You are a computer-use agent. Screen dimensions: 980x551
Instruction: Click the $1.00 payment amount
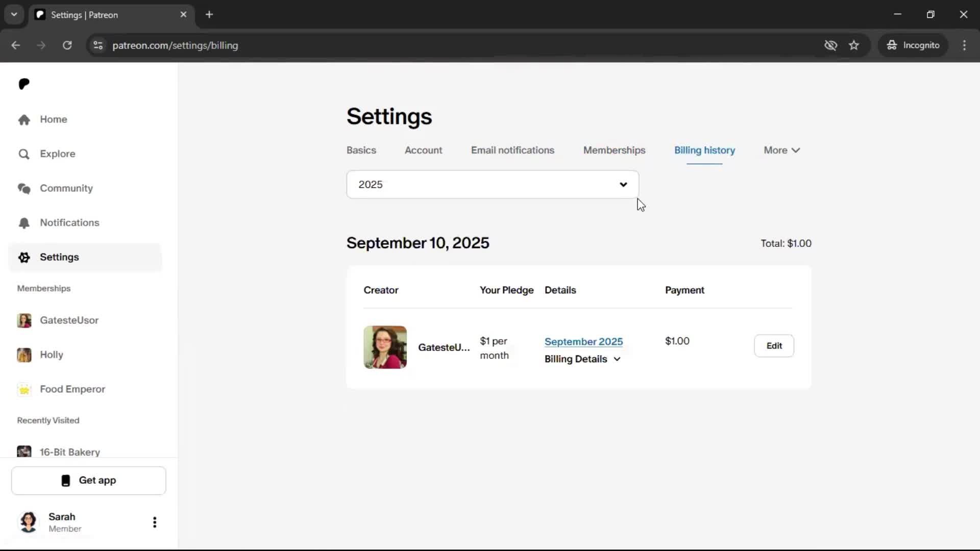click(x=677, y=341)
